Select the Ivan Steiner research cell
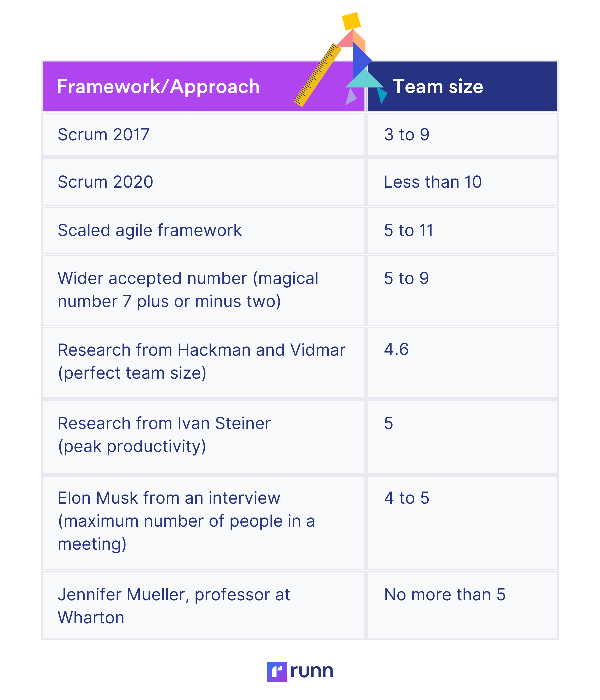600x700 pixels. coord(203,437)
